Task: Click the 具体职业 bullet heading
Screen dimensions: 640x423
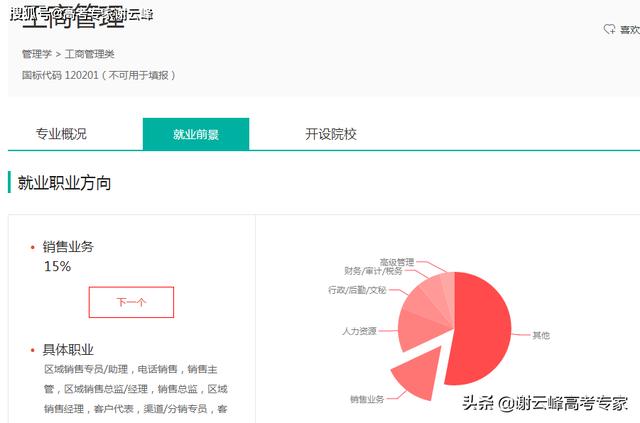Action: [x=68, y=350]
